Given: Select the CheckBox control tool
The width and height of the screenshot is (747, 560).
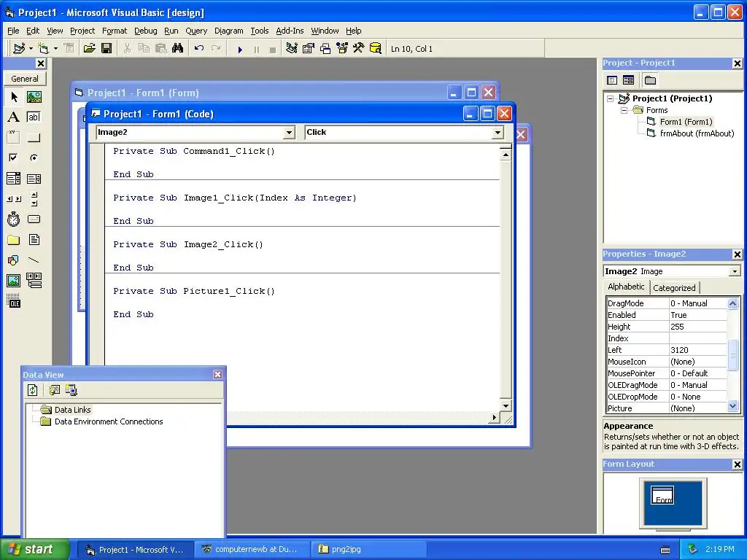Looking at the screenshot, I should 14,157.
